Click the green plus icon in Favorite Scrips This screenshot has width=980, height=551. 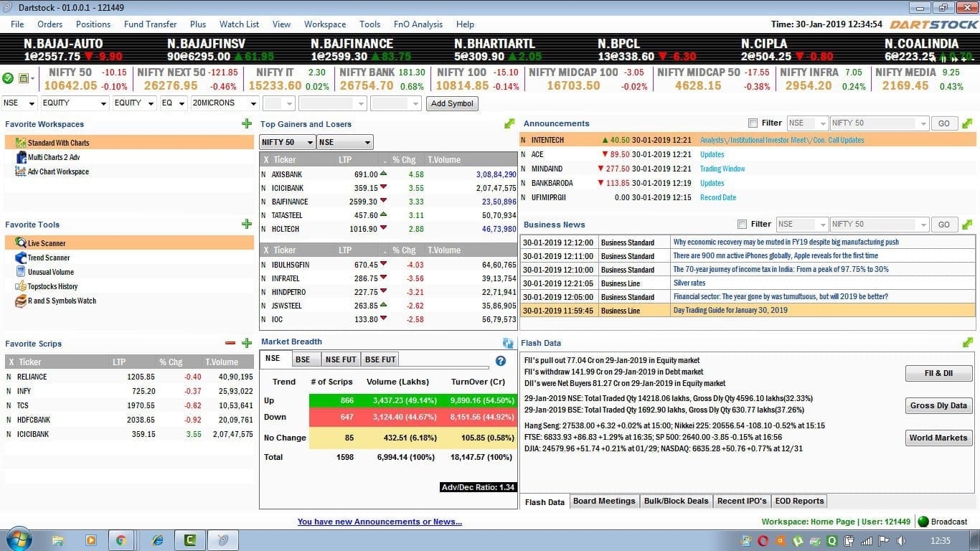pyautogui.click(x=247, y=344)
